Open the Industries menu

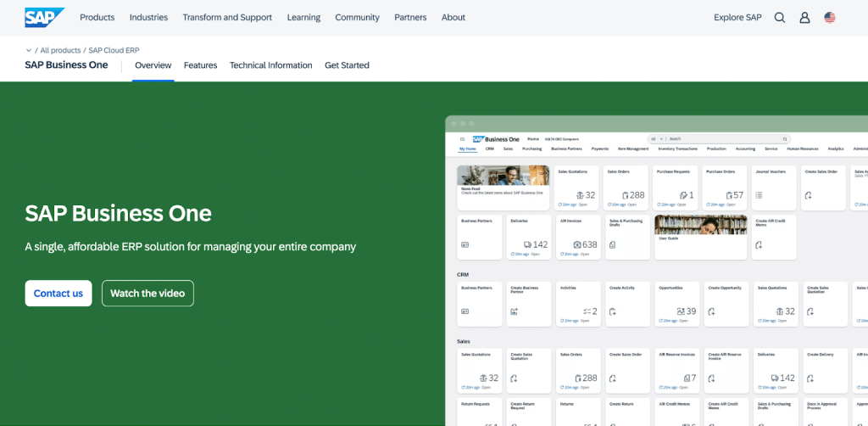[149, 17]
